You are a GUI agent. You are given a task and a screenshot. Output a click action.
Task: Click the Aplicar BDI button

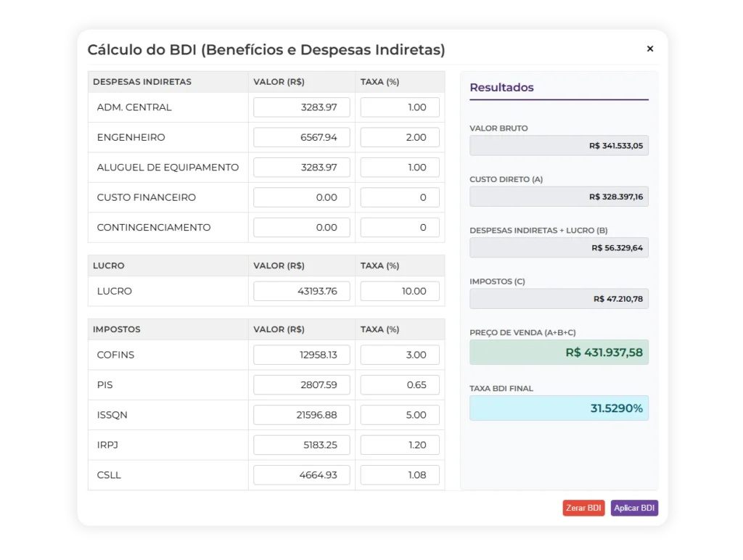[634, 508]
